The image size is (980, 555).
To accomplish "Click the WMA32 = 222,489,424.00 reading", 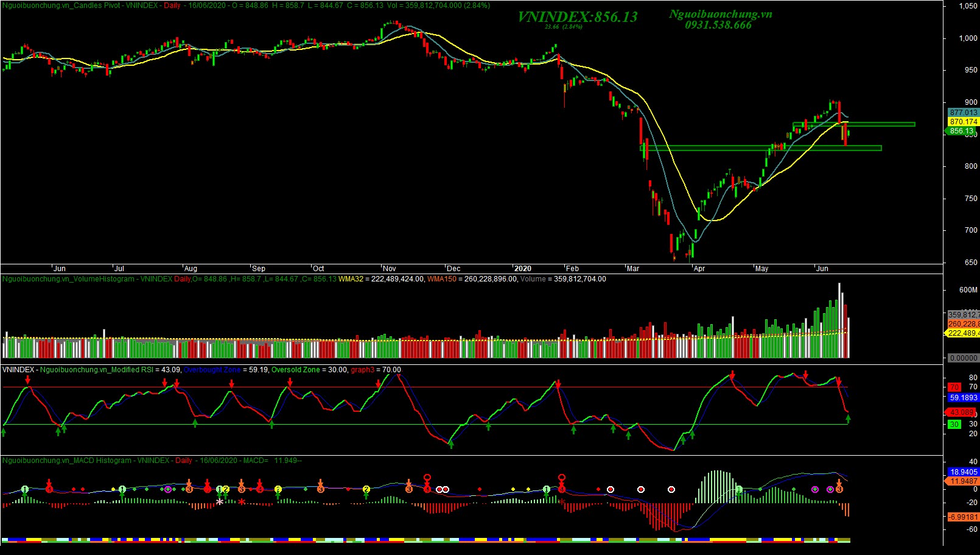I will (x=380, y=279).
